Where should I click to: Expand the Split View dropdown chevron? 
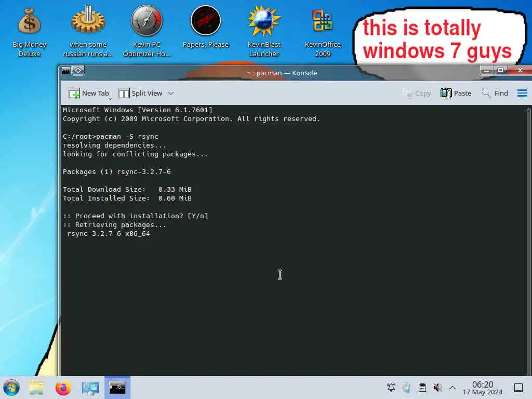[x=171, y=94]
